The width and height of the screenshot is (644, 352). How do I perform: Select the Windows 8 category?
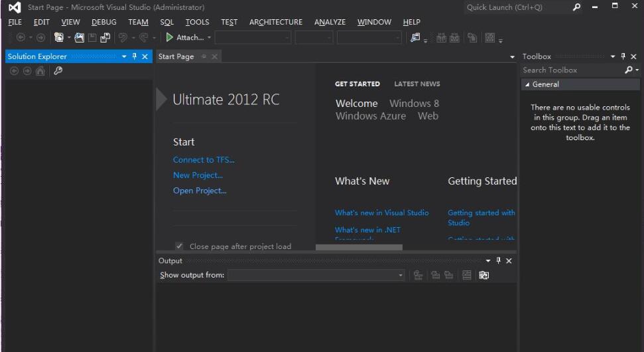[414, 103]
